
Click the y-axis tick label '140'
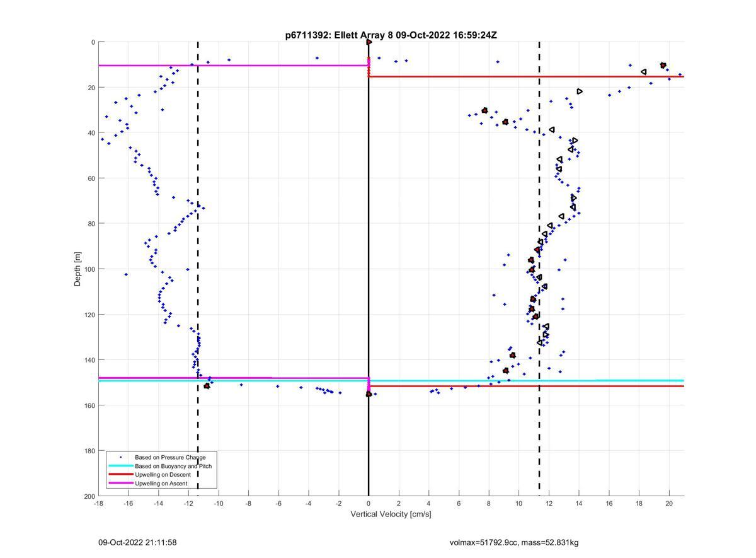coord(89,360)
